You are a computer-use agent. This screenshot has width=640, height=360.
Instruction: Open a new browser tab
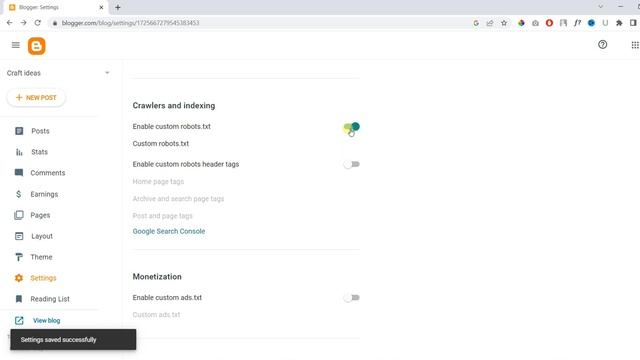118,7
